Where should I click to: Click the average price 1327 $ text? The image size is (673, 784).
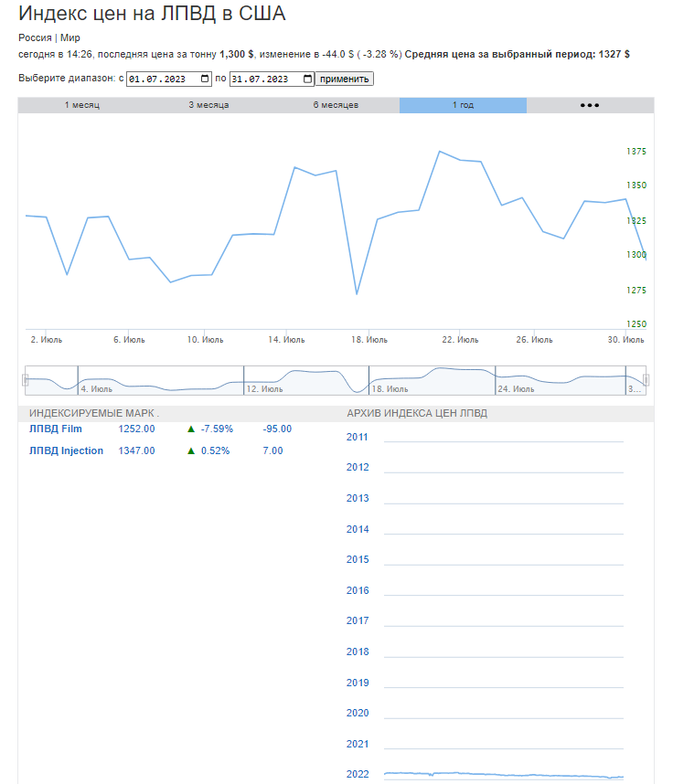tap(614, 55)
